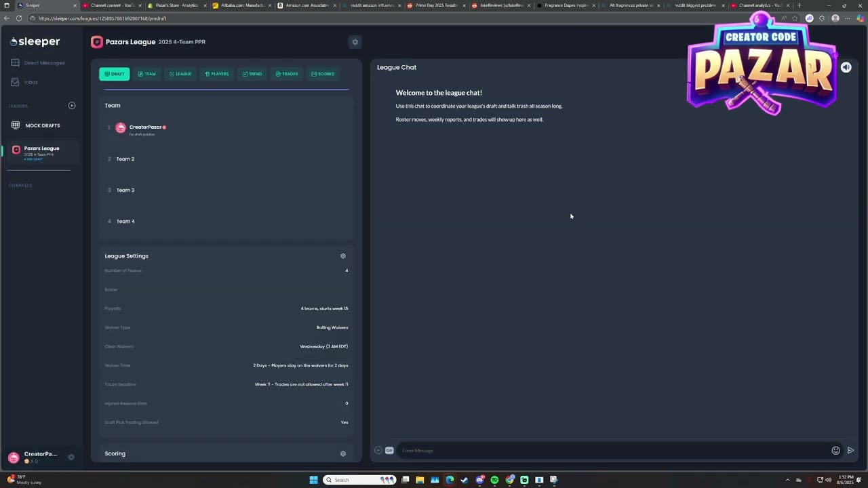Open league settings gear beside Pazars League title
The image size is (868, 488).
pos(355,42)
